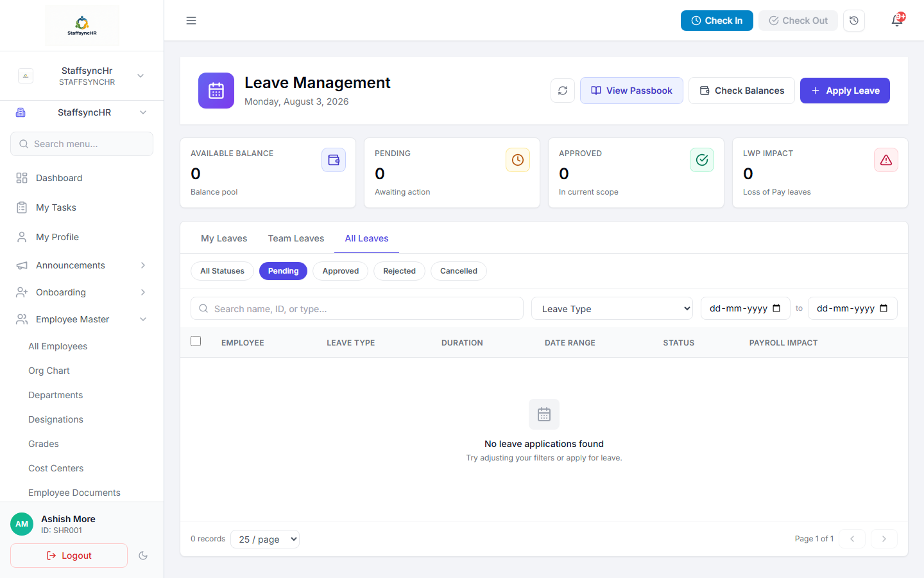Click the Check Out button

(798, 21)
